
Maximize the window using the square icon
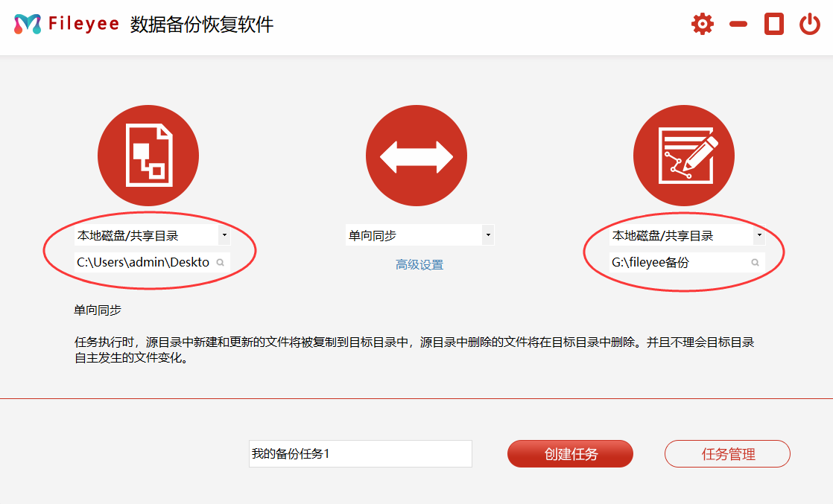(774, 25)
